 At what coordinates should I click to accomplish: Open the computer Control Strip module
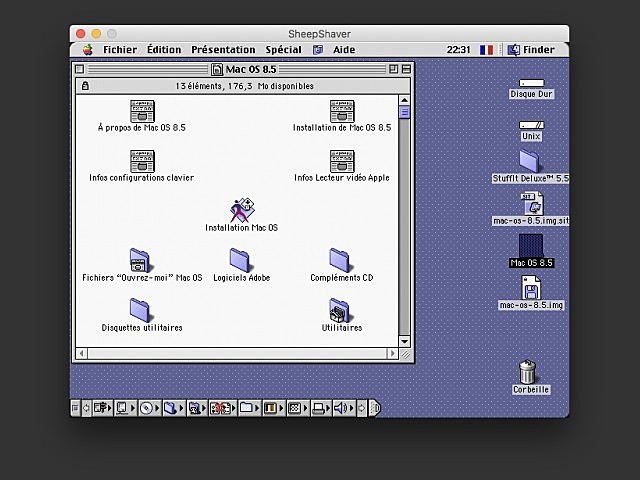pos(125,408)
